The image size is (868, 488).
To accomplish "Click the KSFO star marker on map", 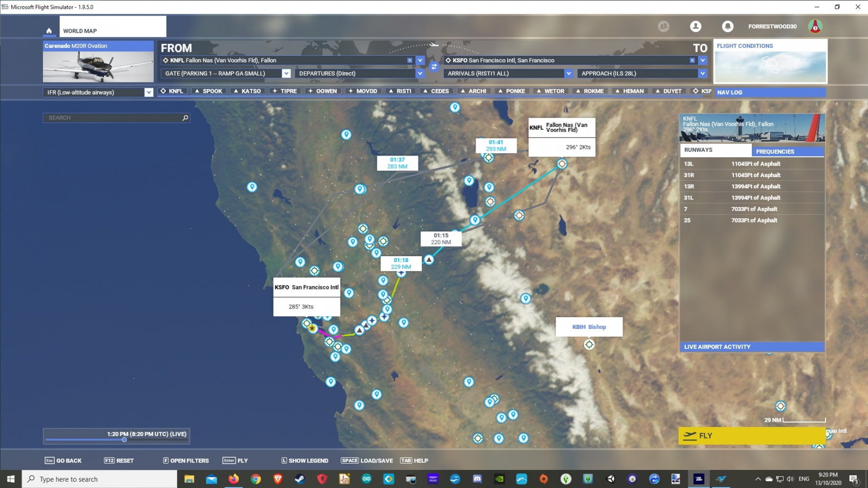I will pyautogui.click(x=312, y=328).
